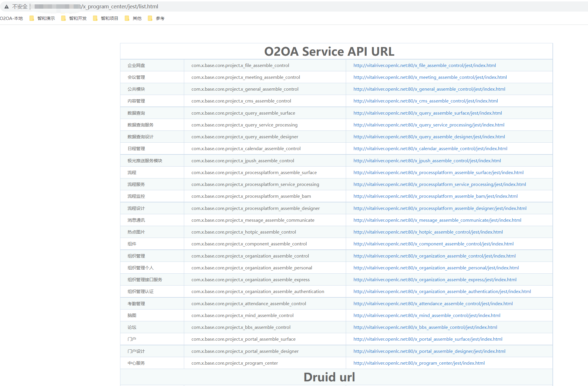
Task: Open x_processplatform_assemble_bam jest link
Action: [x=435, y=196]
